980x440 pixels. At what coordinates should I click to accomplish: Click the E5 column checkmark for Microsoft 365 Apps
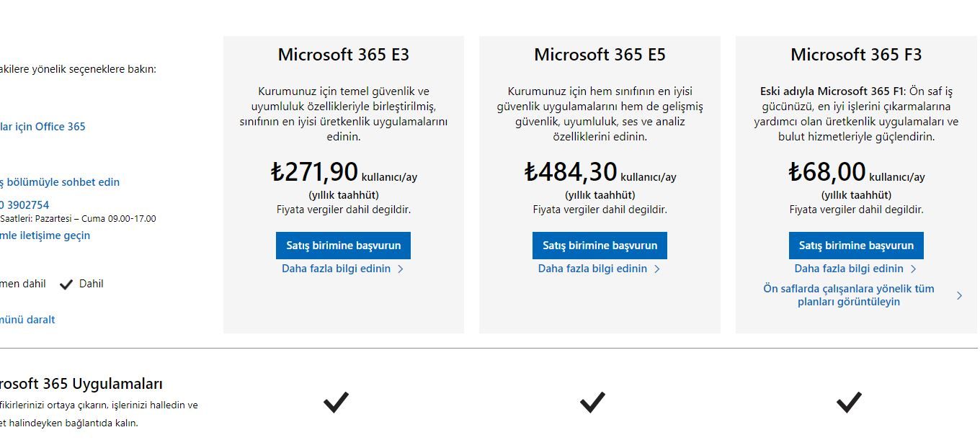(x=592, y=402)
